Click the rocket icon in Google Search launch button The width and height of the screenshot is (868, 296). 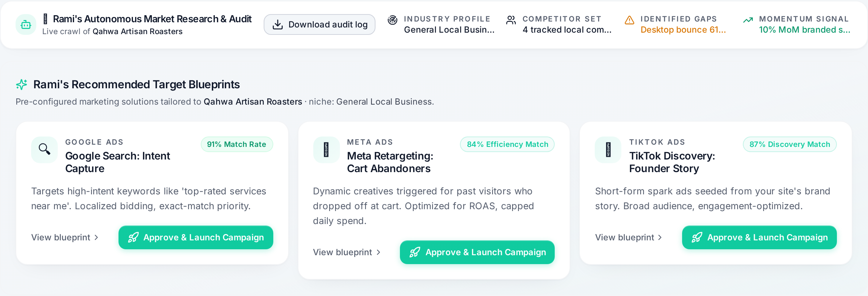[x=133, y=237]
